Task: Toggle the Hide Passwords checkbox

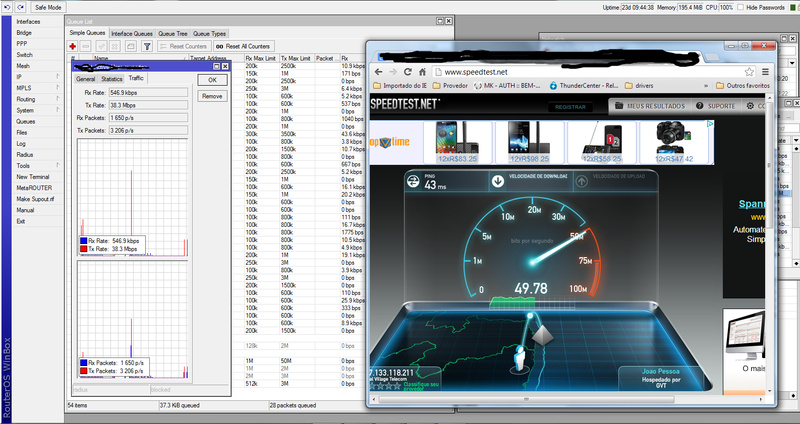Action: pos(740,8)
